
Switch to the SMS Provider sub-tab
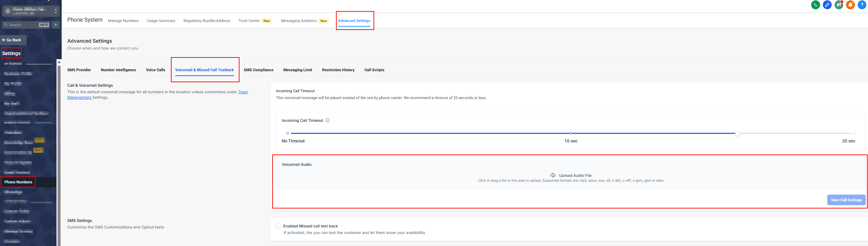79,70
